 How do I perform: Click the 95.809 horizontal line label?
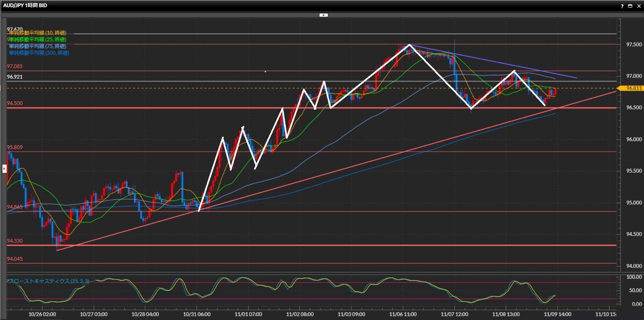[x=15, y=147]
